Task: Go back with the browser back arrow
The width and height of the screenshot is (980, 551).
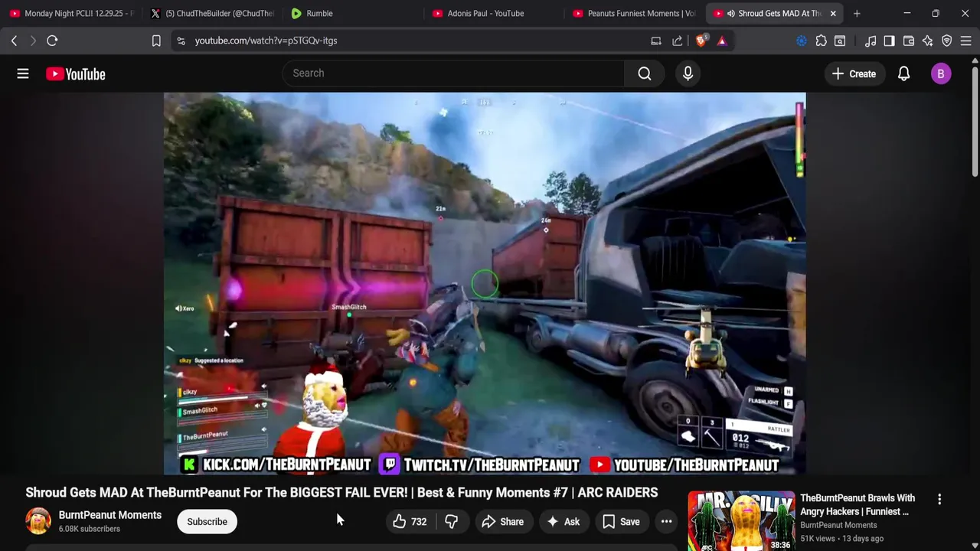Action: click(x=14, y=41)
